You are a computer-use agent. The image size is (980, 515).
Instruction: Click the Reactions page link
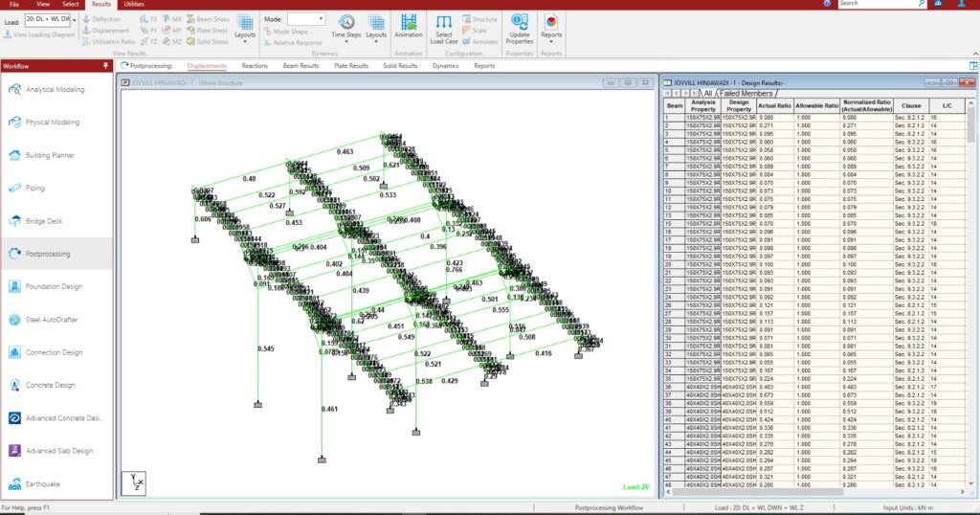[255, 66]
